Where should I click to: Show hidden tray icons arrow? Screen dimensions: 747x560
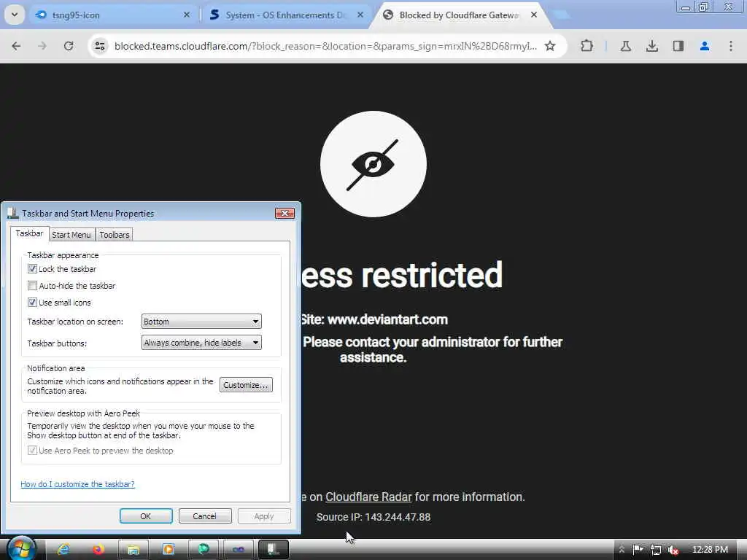coord(622,550)
